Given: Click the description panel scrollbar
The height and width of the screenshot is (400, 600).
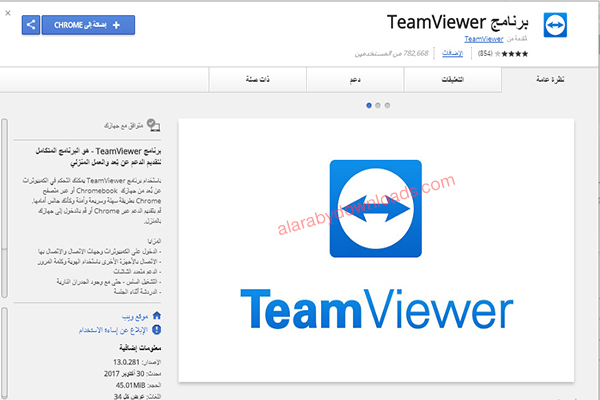Looking at the screenshot, I should pyautogui.click(x=5, y=208).
